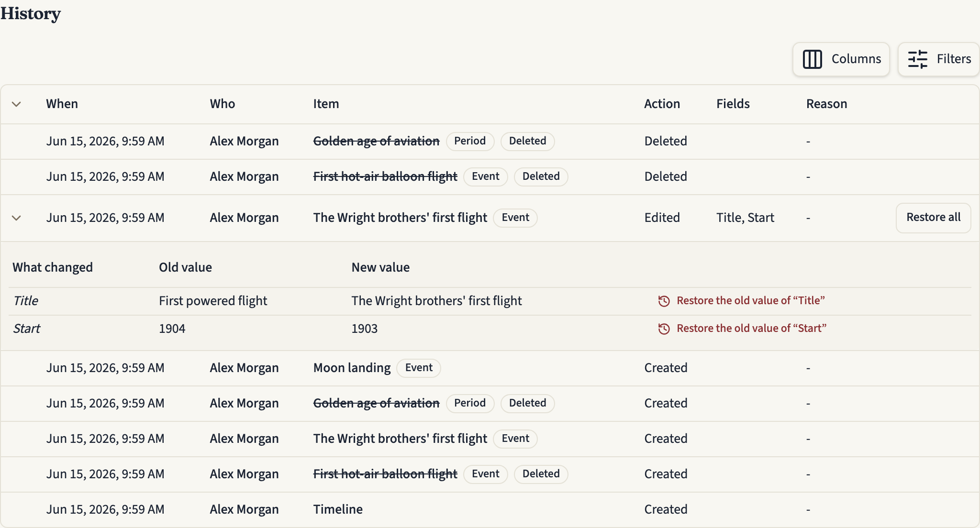The width and height of the screenshot is (980, 528).
Task: Click the italic Title label in changes table
Action: pyautogui.click(x=25, y=301)
